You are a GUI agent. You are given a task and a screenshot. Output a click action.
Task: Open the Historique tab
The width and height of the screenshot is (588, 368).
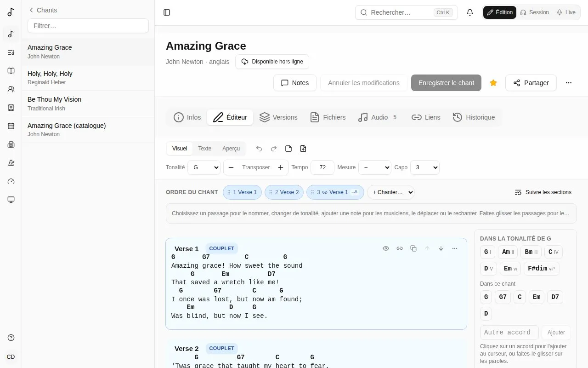(x=474, y=117)
